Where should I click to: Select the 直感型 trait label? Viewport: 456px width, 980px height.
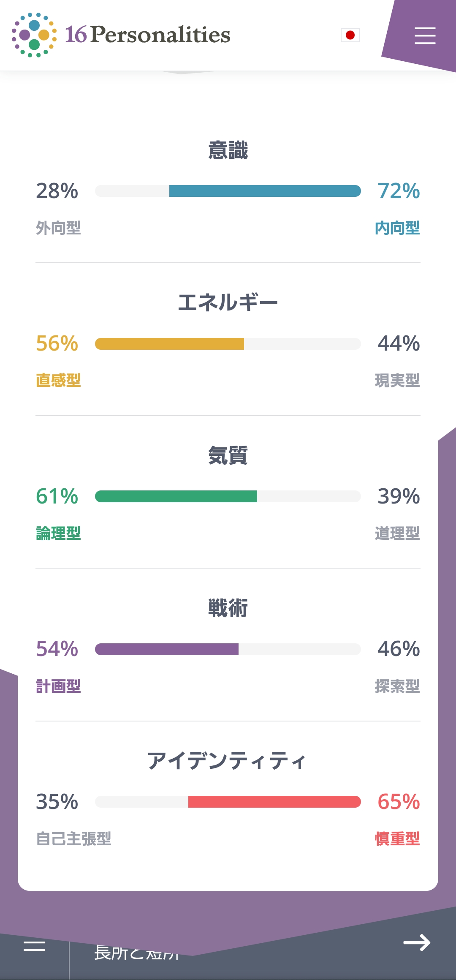[58, 381]
